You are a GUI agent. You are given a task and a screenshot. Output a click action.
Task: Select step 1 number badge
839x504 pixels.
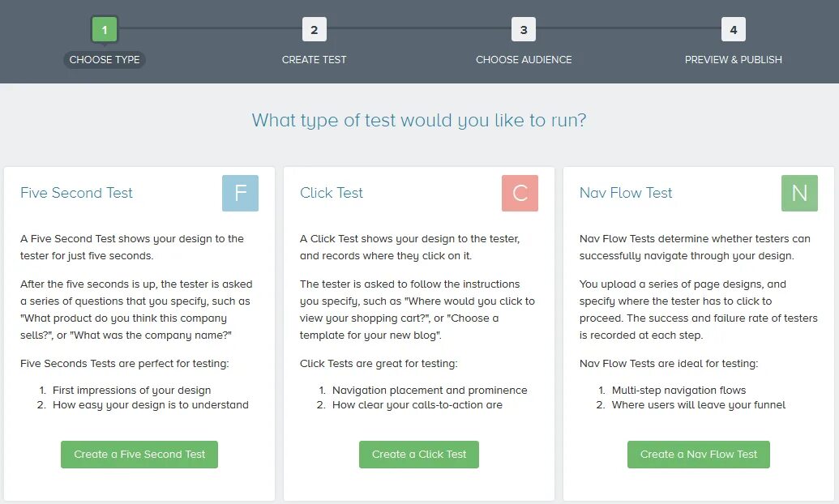105,30
